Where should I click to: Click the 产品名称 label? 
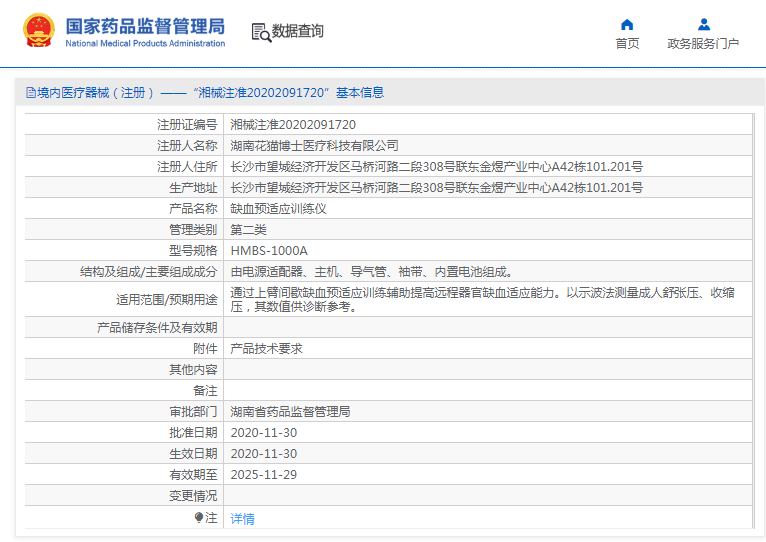coord(193,209)
